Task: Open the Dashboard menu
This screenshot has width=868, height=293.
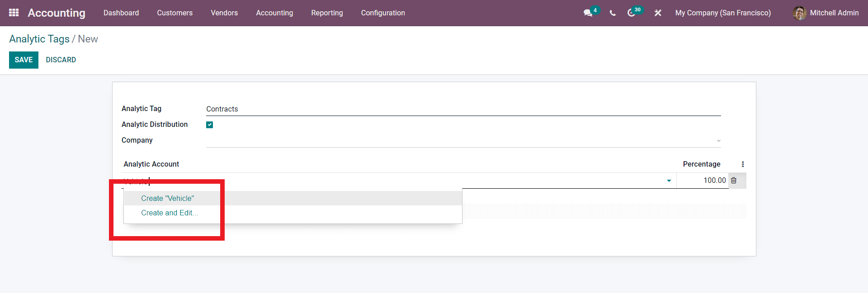Action: [121, 13]
